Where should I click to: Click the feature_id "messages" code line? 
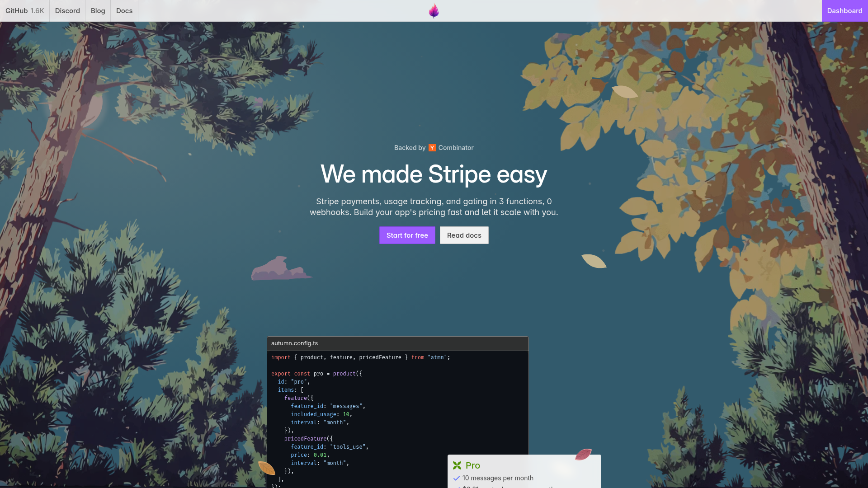328,406
